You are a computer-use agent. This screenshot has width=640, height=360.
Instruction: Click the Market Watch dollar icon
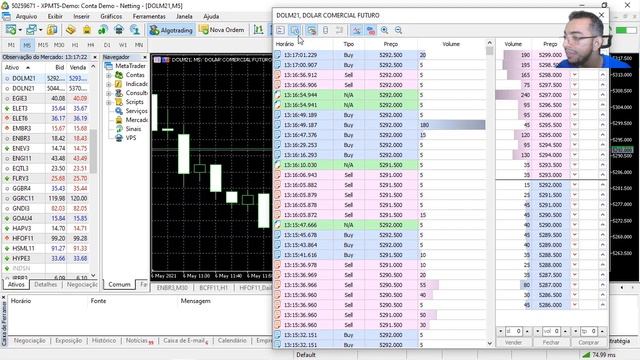pyautogui.click(x=52, y=30)
